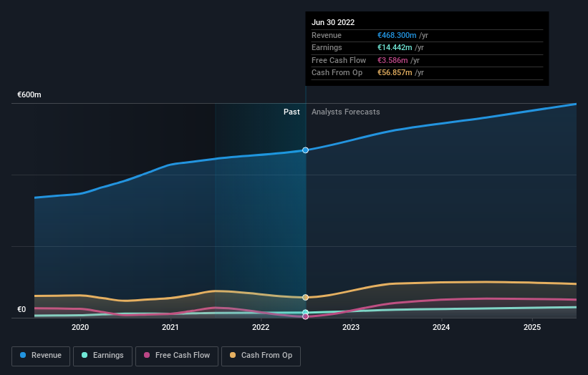Click the 'Free Cash Flow' tooltip row label
The image size is (588, 375).
coord(339,60)
